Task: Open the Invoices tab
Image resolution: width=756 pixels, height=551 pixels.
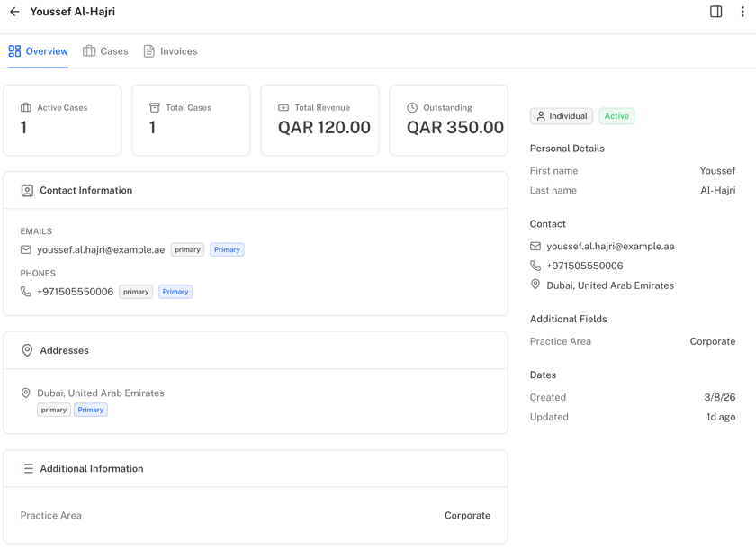Action: (x=171, y=51)
